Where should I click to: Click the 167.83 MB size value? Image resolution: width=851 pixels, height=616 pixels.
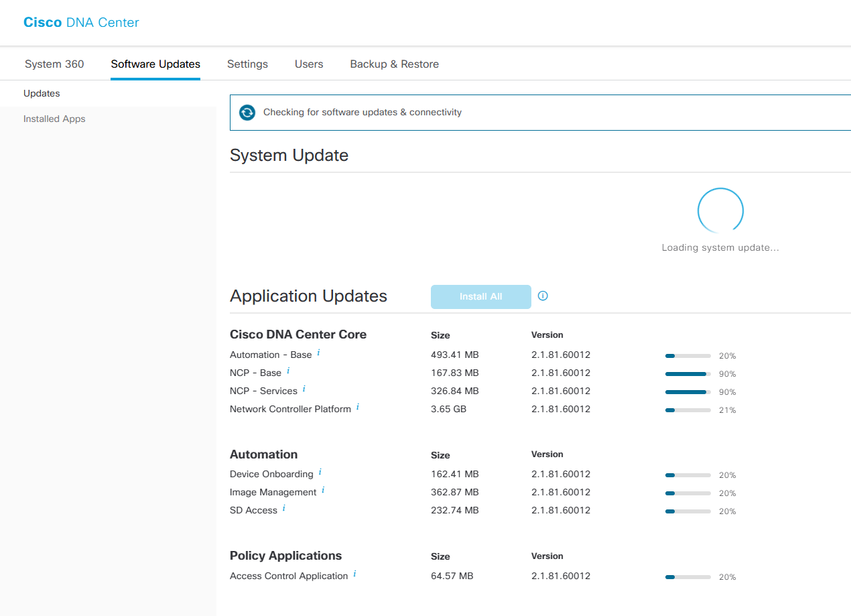coord(455,373)
